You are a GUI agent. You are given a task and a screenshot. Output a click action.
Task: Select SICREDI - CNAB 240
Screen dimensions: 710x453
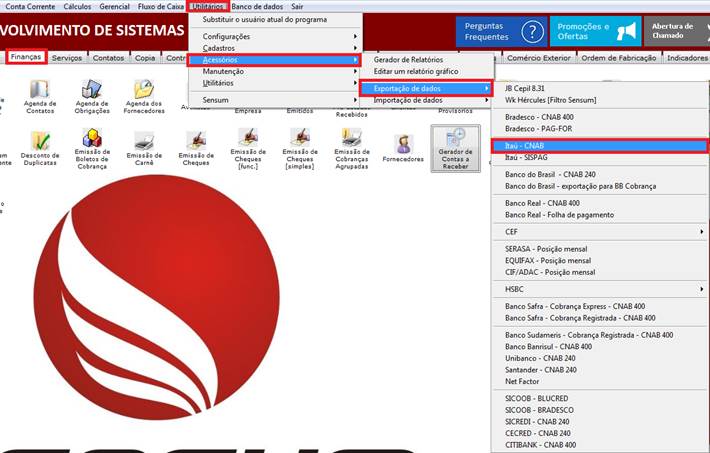pos(600,422)
